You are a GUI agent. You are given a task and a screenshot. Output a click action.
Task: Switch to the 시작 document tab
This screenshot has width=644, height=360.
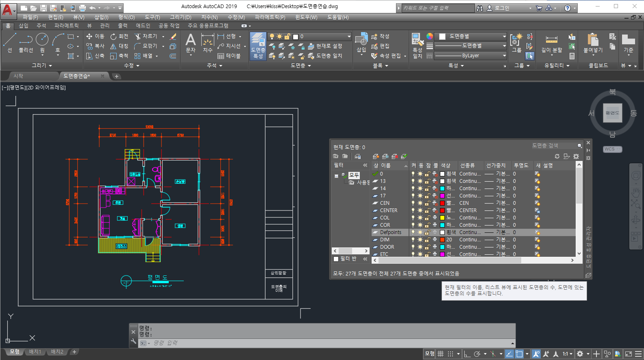click(18, 76)
